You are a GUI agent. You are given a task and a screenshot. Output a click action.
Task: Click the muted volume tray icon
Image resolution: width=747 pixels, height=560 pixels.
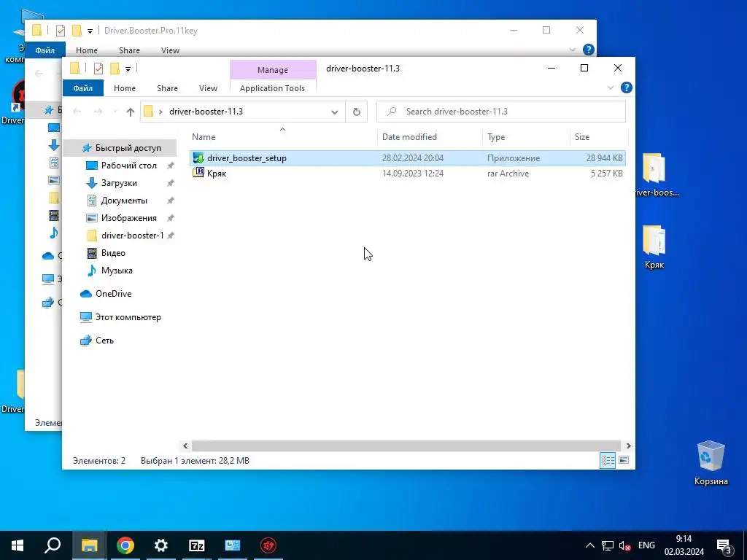[624, 545]
